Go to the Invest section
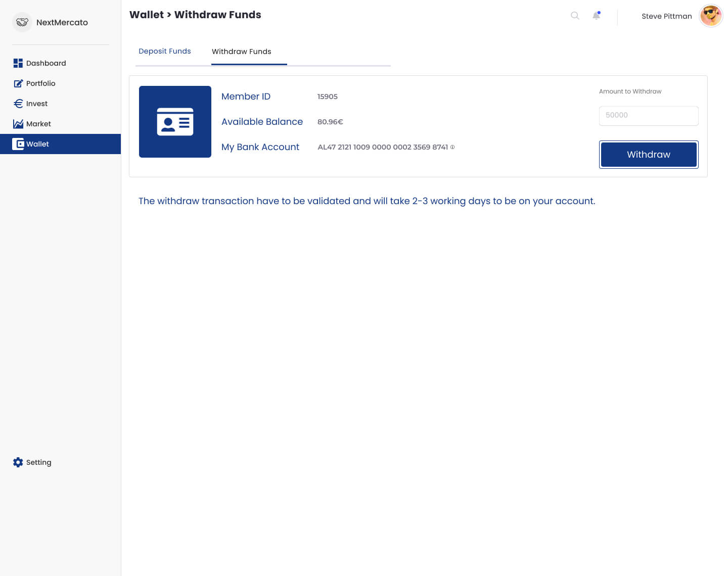 [x=37, y=104]
